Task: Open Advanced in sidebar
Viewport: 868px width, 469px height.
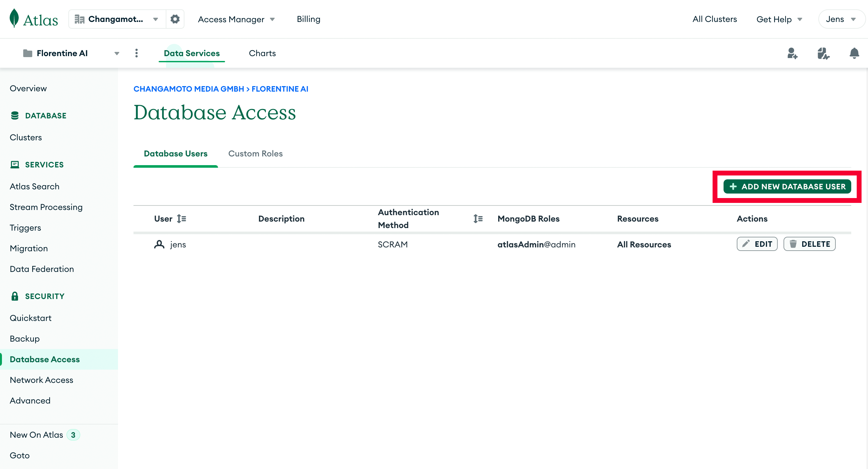Action: 30,401
